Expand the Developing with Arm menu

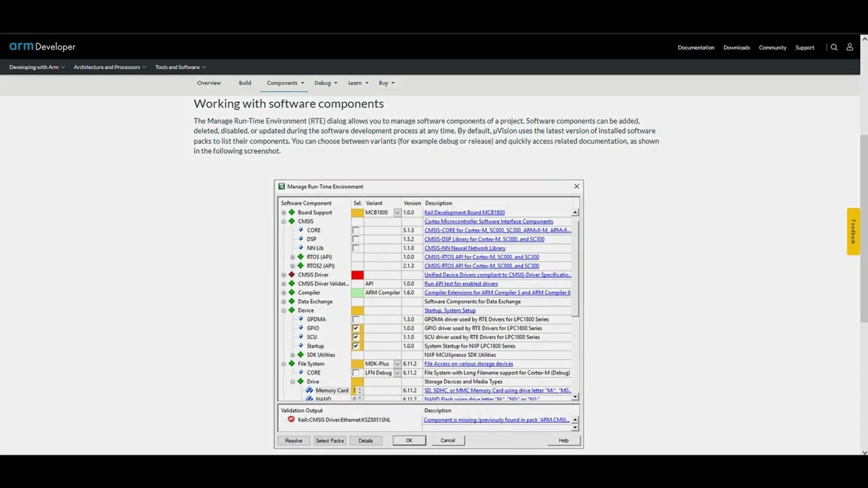coord(37,67)
